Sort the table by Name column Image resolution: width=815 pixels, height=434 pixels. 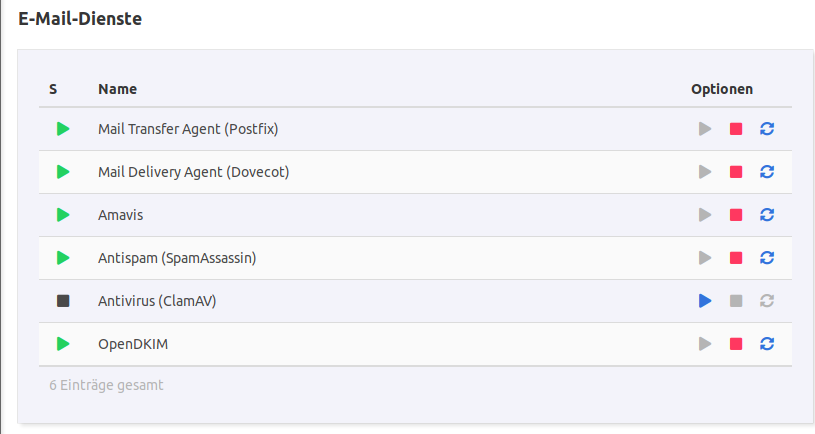[117, 89]
